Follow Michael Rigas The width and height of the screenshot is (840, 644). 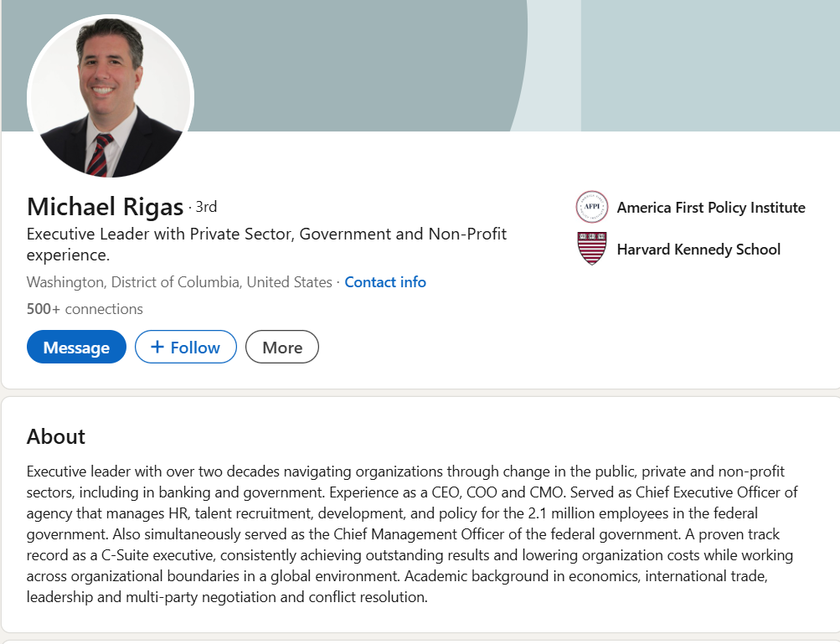point(186,348)
